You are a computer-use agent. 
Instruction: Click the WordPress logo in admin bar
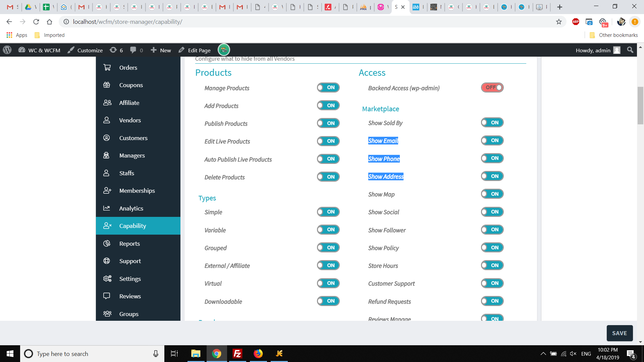[x=7, y=50]
